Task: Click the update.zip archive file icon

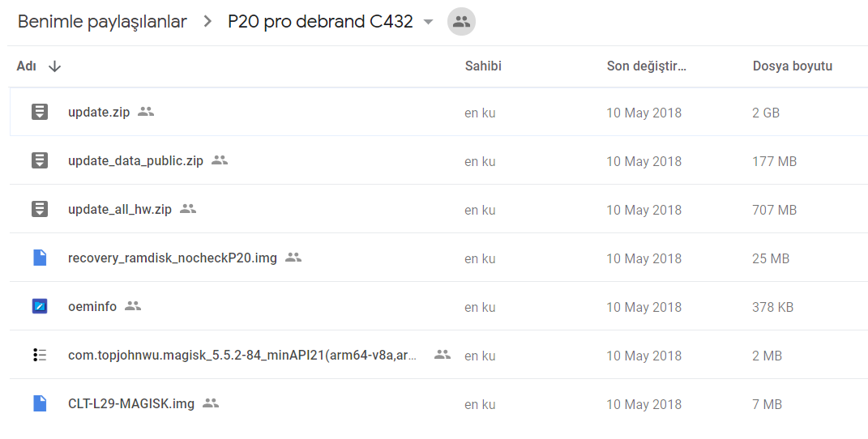Action: point(39,112)
